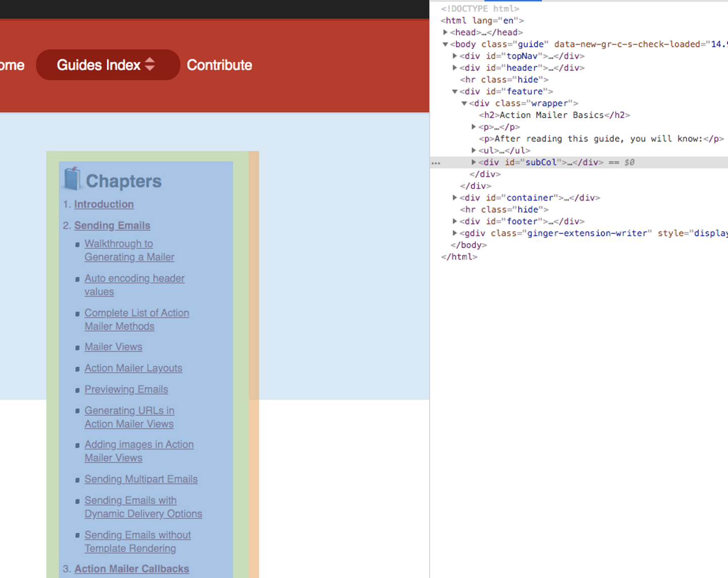Open Complete List of Action Mailer Methods
728x578 pixels.
137,320
